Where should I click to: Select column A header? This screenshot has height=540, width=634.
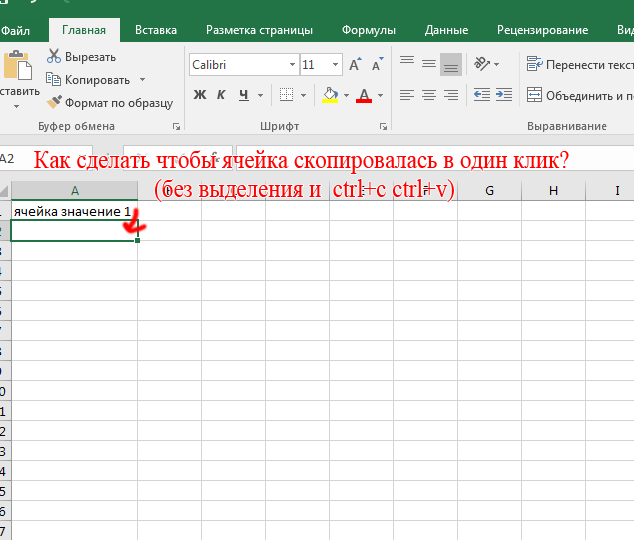74,190
